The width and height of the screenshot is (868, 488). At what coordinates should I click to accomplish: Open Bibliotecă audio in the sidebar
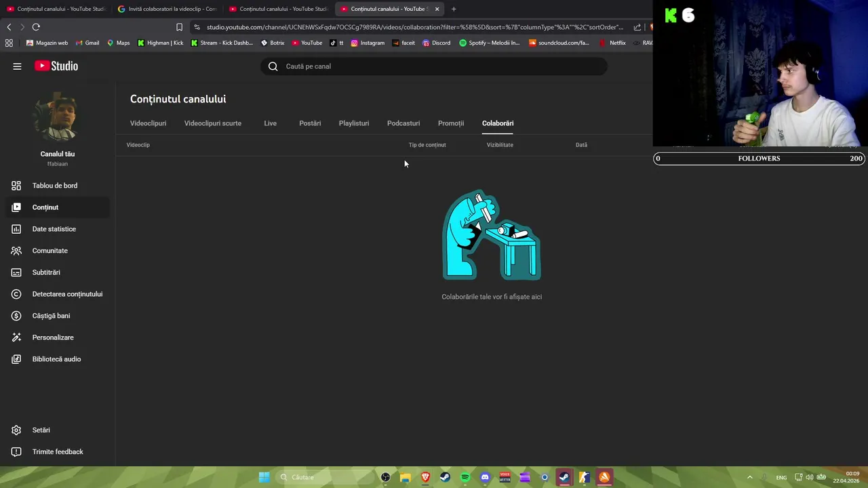tap(56, 359)
